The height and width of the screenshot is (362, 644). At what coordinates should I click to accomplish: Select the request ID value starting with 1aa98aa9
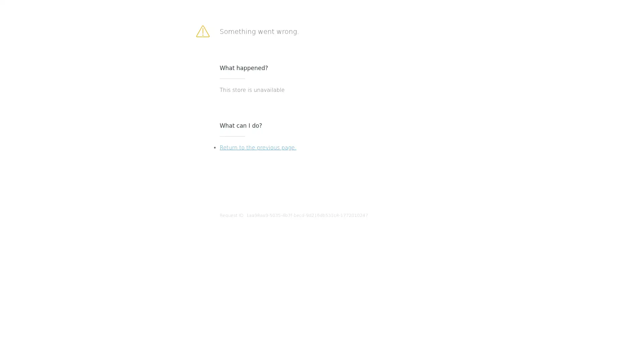point(307,216)
